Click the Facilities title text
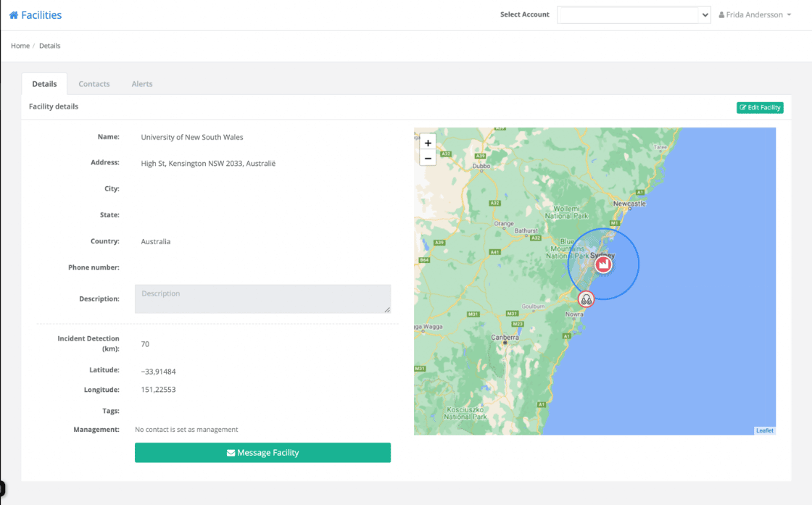 click(41, 15)
